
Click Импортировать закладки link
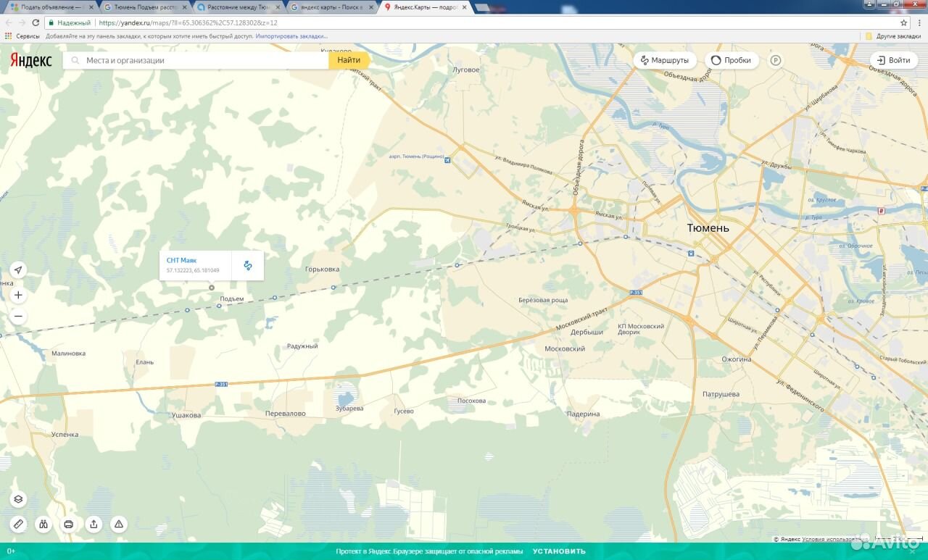coord(291,35)
